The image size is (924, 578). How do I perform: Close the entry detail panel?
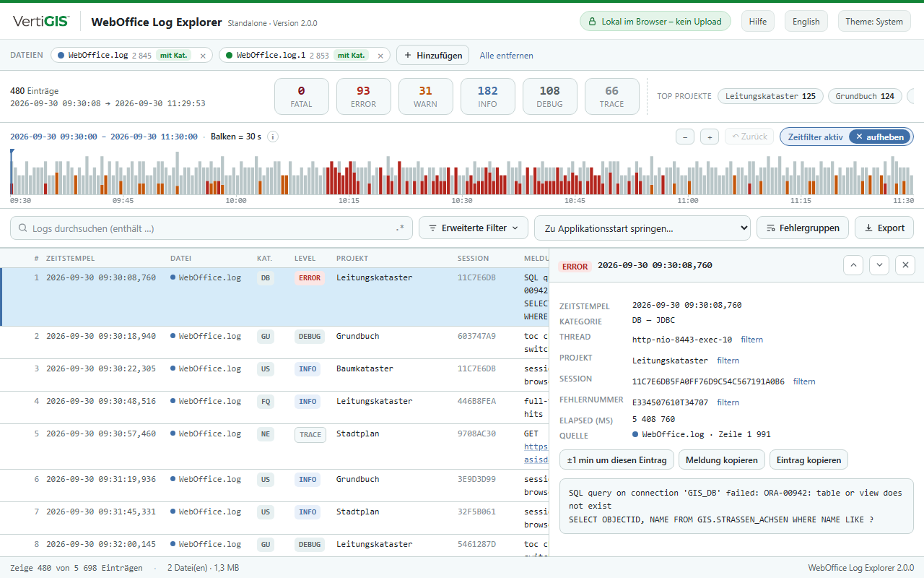(905, 265)
